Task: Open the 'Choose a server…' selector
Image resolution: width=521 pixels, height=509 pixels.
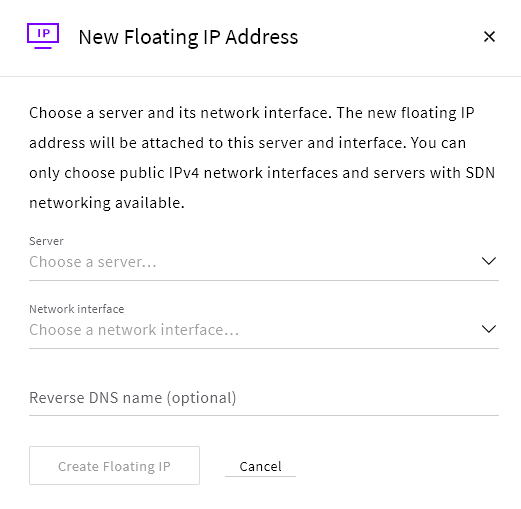Action: tap(264, 262)
